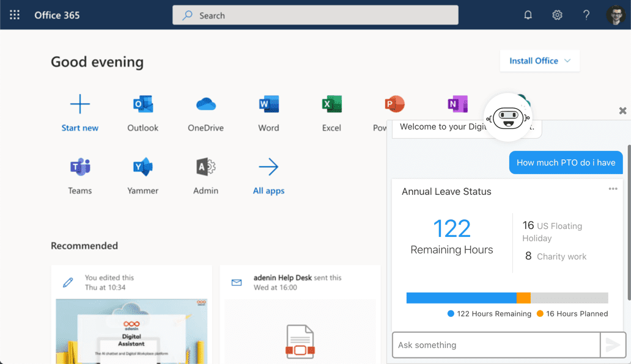Click the '16 US Floating Holiday' entry
This screenshot has height=364, width=631.
point(552,231)
